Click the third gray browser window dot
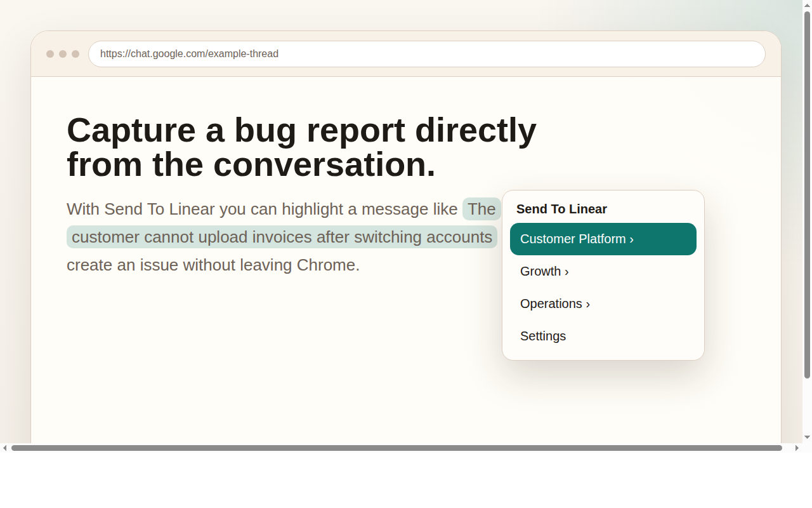The width and height of the screenshot is (812, 508). 75,54
